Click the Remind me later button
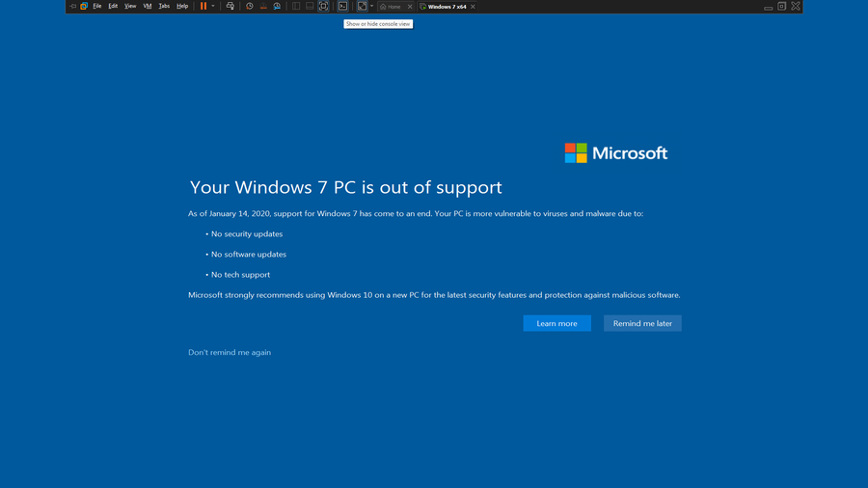The width and height of the screenshot is (868, 488). 642,323
